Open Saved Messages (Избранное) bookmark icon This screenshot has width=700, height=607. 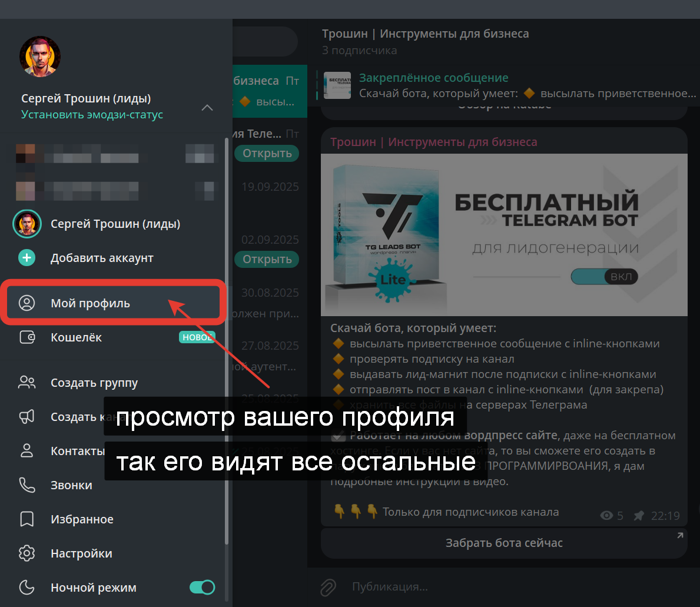(26, 519)
